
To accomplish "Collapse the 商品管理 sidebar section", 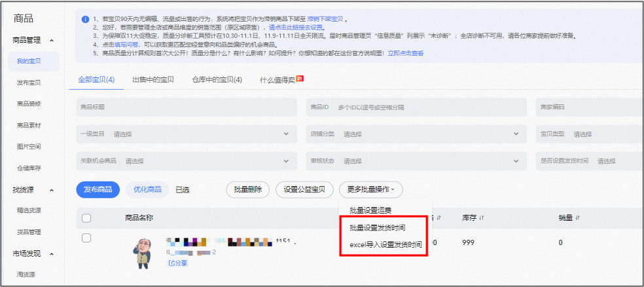I will (x=52, y=40).
